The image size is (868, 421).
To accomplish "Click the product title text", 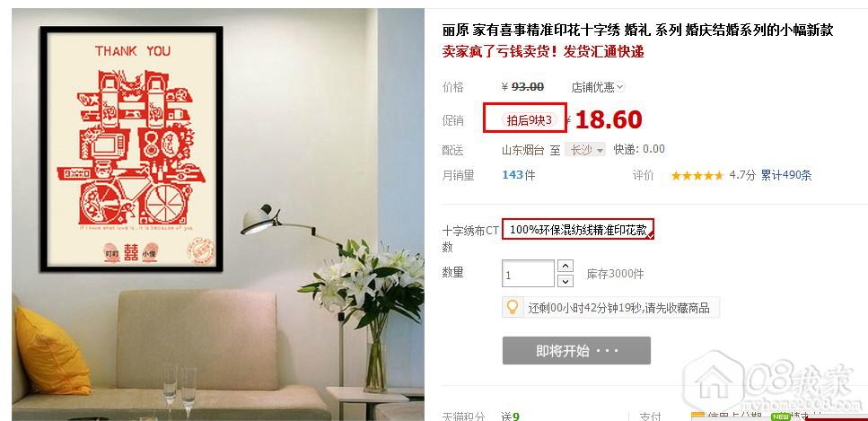I will pyautogui.click(x=637, y=30).
